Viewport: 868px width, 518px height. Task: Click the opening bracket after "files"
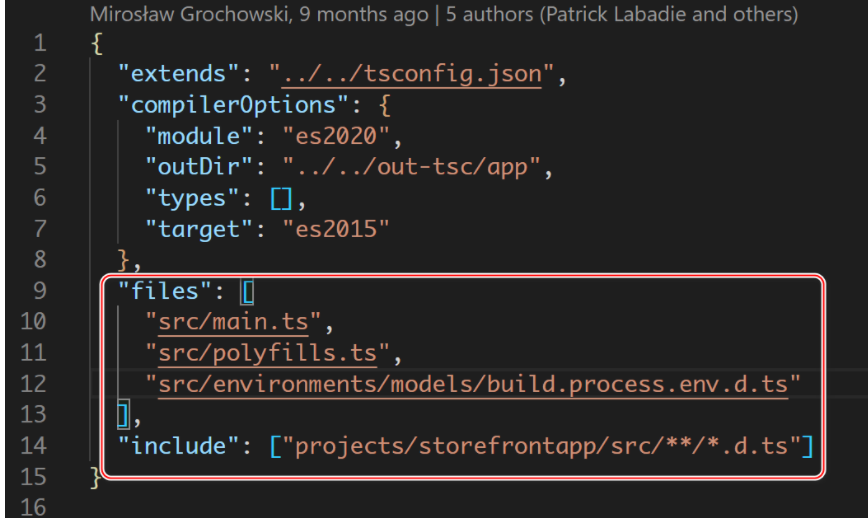[x=248, y=291]
